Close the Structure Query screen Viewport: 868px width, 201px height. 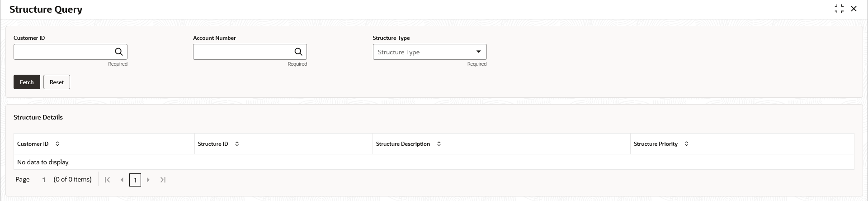point(854,9)
